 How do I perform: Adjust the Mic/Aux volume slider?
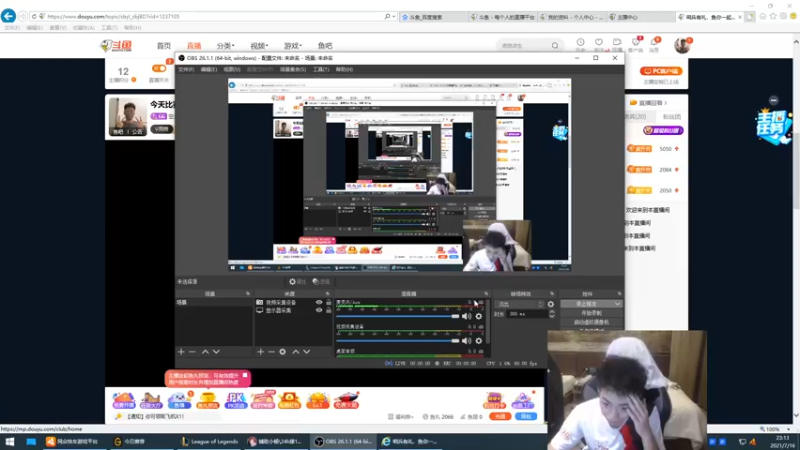tap(398, 316)
